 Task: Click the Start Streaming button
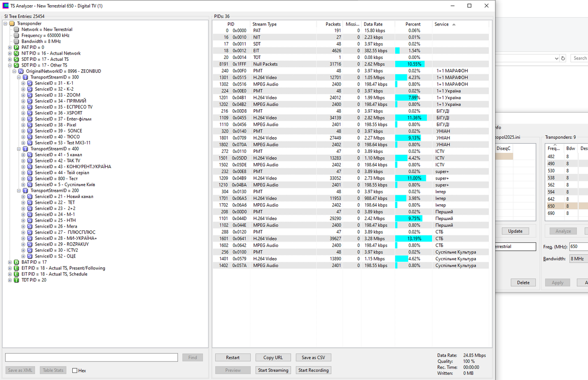(273, 370)
